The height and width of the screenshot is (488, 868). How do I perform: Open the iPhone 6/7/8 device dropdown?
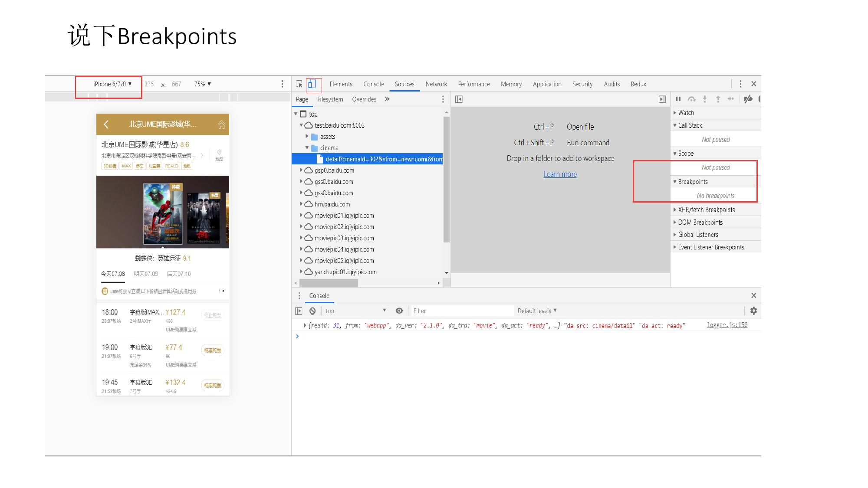click(112, 84)
